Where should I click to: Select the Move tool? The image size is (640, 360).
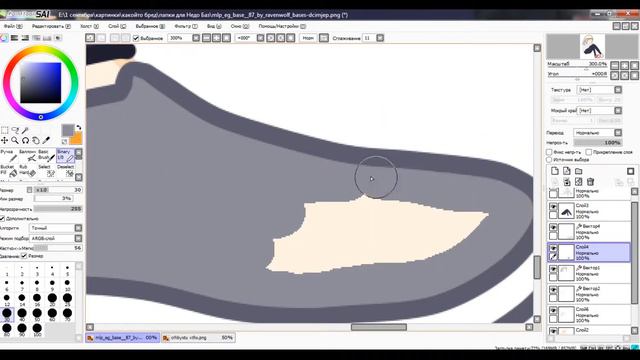[4, 140]
